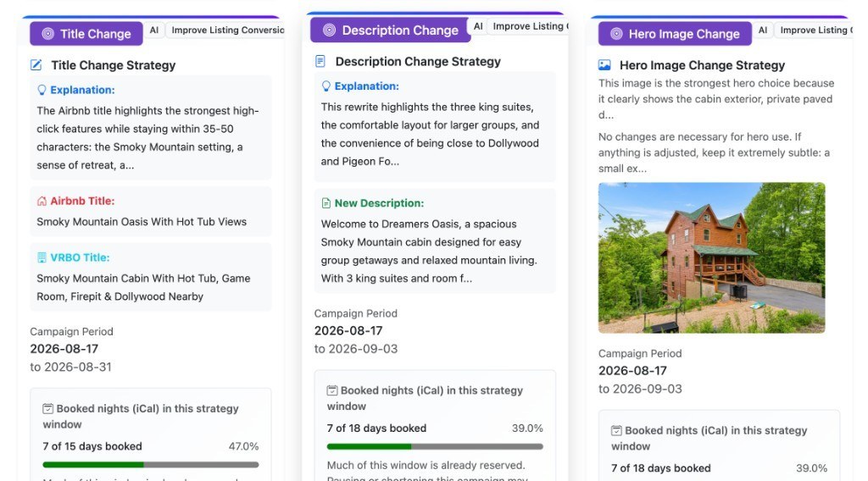Click Improve Listing tag on Hero Image card

[814, 30]
